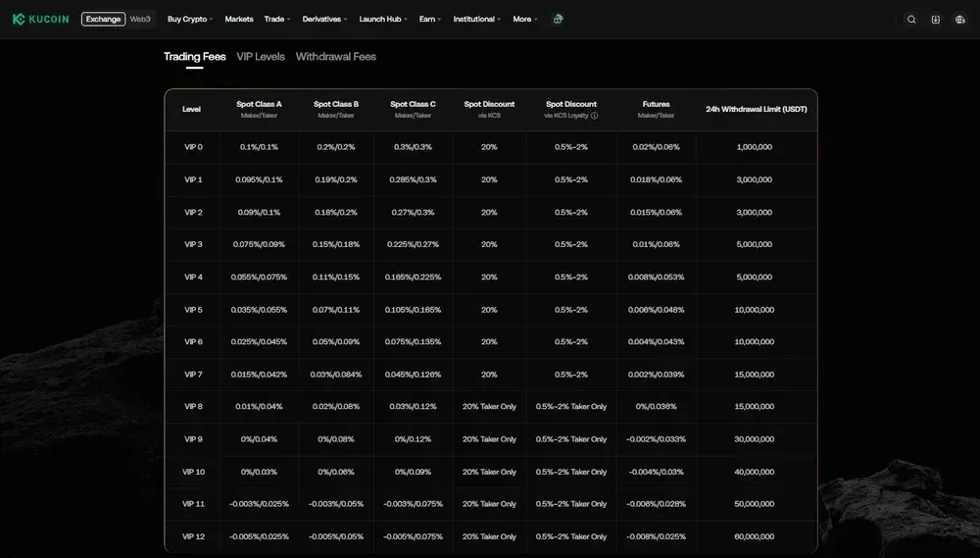Click the 60,000,000 withdrawal limit cell
980x558 pixels.
click(x=755, y=536)
